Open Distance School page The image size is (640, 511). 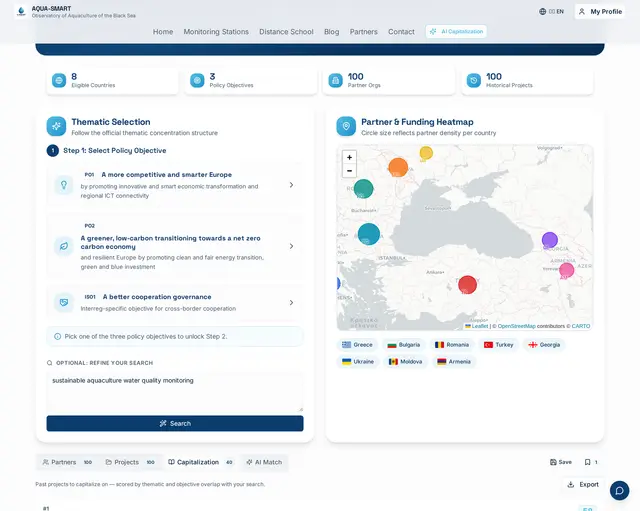286,31
